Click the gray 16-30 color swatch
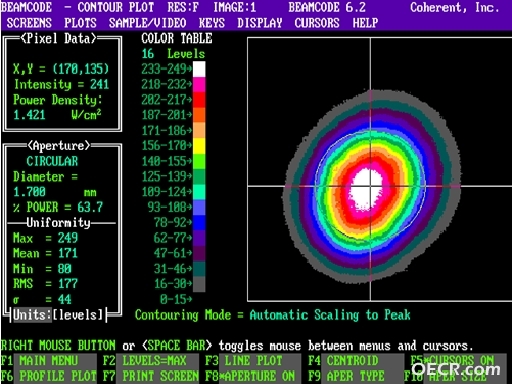The image size is (512, 384). click(199, 284)
